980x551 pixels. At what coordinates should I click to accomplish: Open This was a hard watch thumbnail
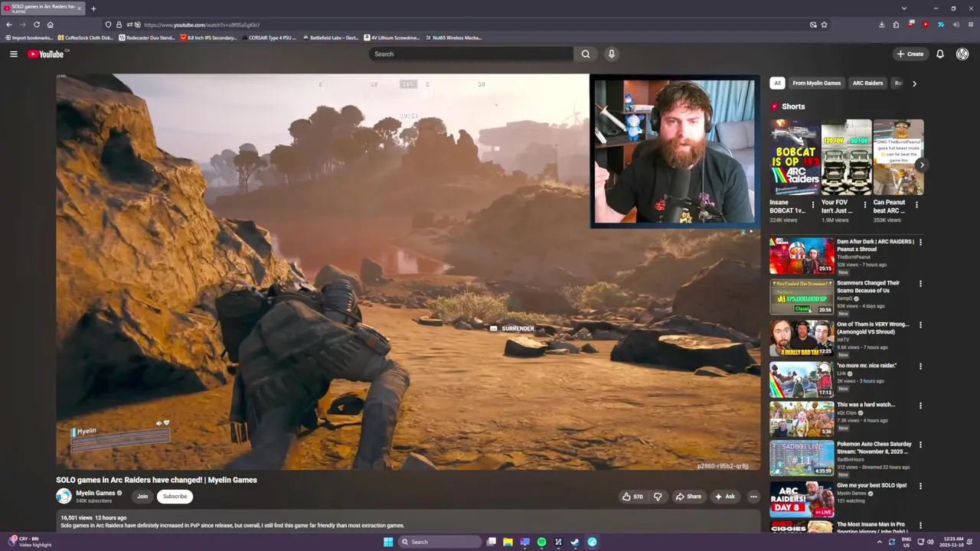click(802, 419)
